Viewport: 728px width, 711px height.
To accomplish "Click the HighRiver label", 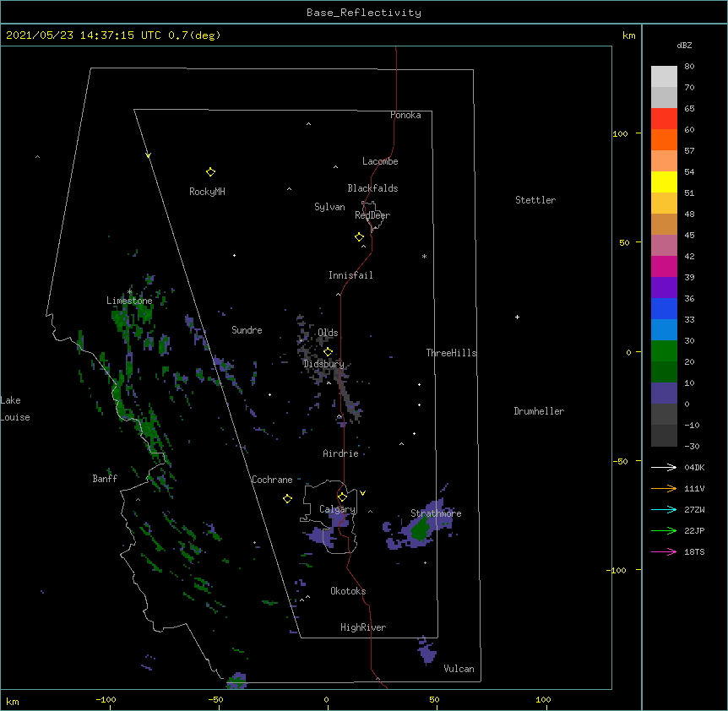I will click(x=363, y=627).
